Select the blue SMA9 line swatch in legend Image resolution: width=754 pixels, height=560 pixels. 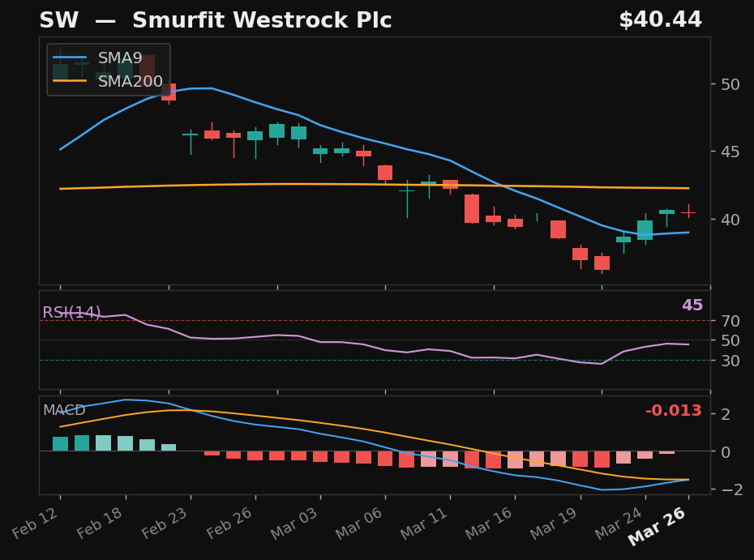pos(69,58)
